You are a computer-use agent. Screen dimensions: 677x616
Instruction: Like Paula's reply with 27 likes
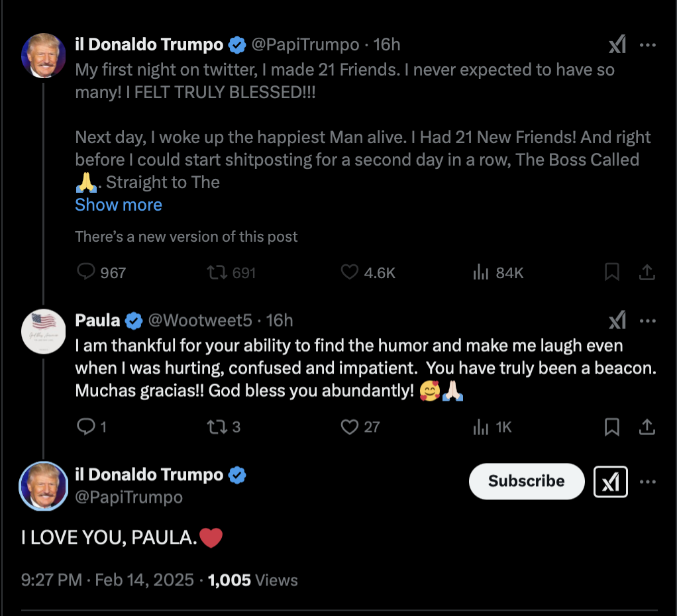360,427
